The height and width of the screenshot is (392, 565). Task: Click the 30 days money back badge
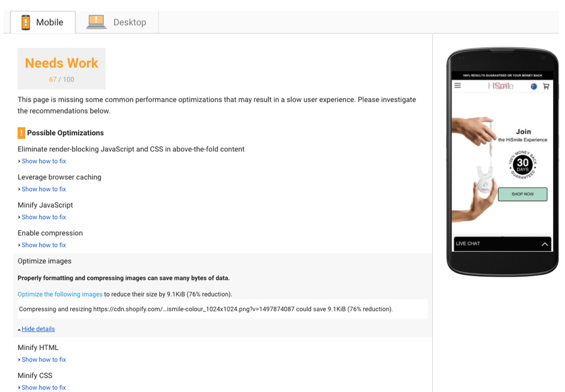pyautogui.click(x=522, y=165)
